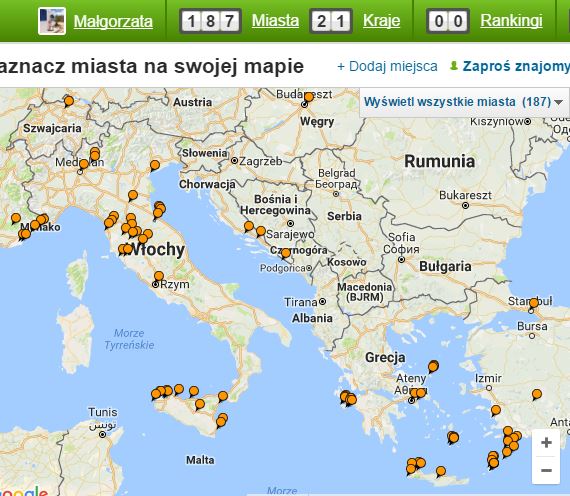Viewport: 570px width, 496px height.
Task: Select the orange pin at Stambuł
Action: pyautogui.click(x=534, y=303)
